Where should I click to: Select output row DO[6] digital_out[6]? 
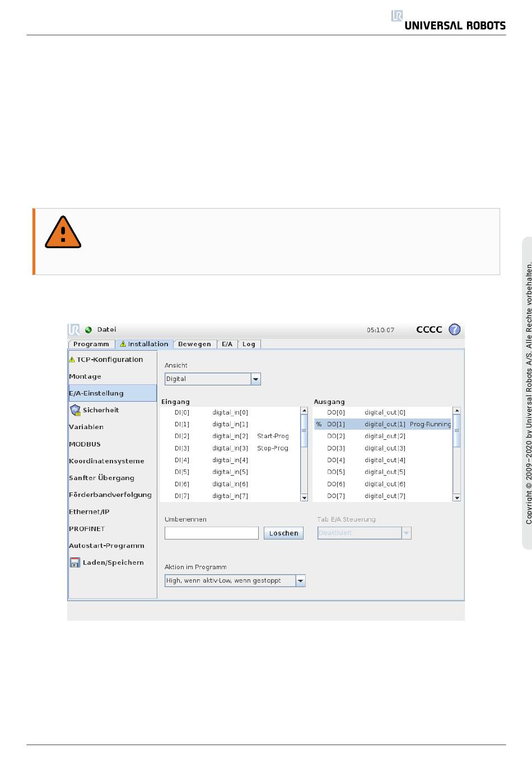(x=383, y=484)
